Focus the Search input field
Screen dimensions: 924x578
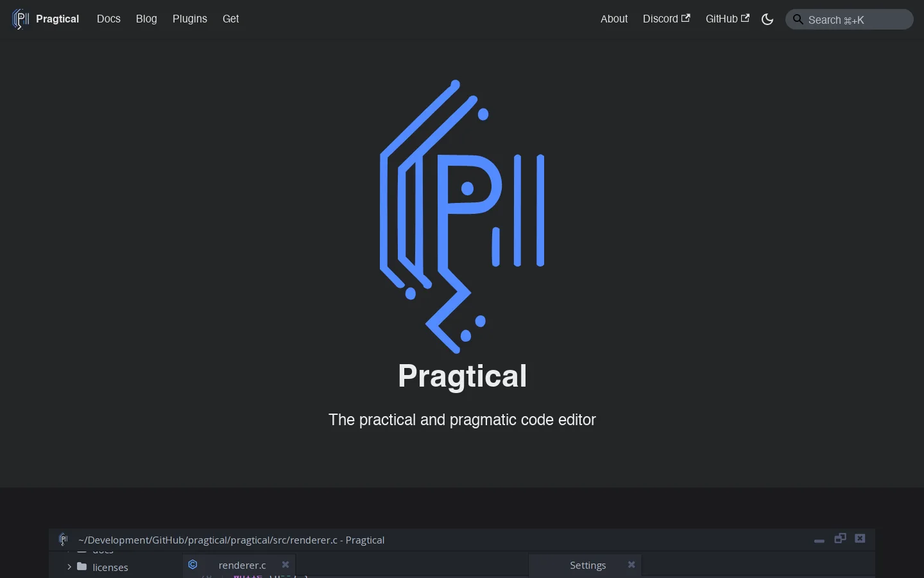(850, 19)
